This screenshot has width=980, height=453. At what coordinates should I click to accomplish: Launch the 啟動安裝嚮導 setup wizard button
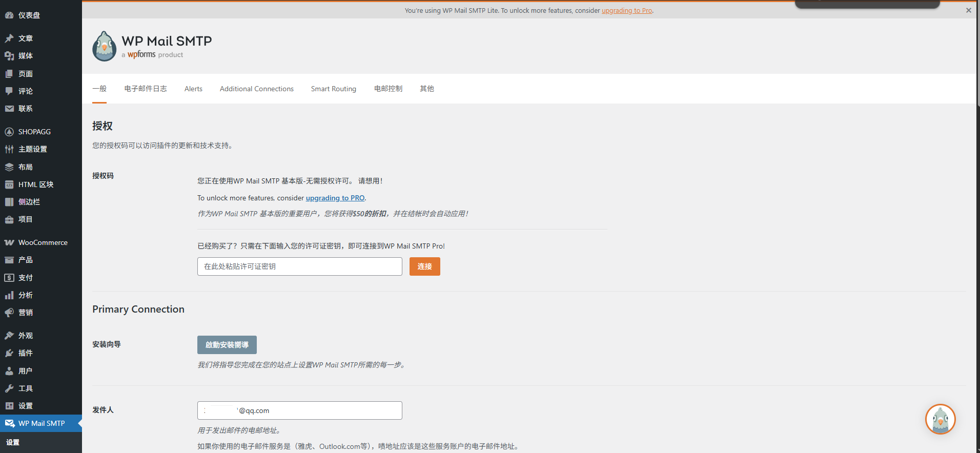(227, 345)
